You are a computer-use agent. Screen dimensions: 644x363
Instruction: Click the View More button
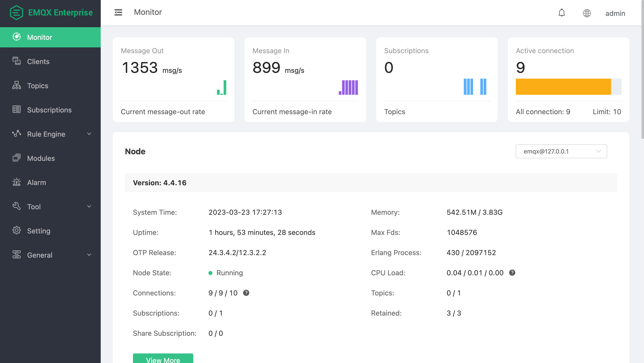163,360
